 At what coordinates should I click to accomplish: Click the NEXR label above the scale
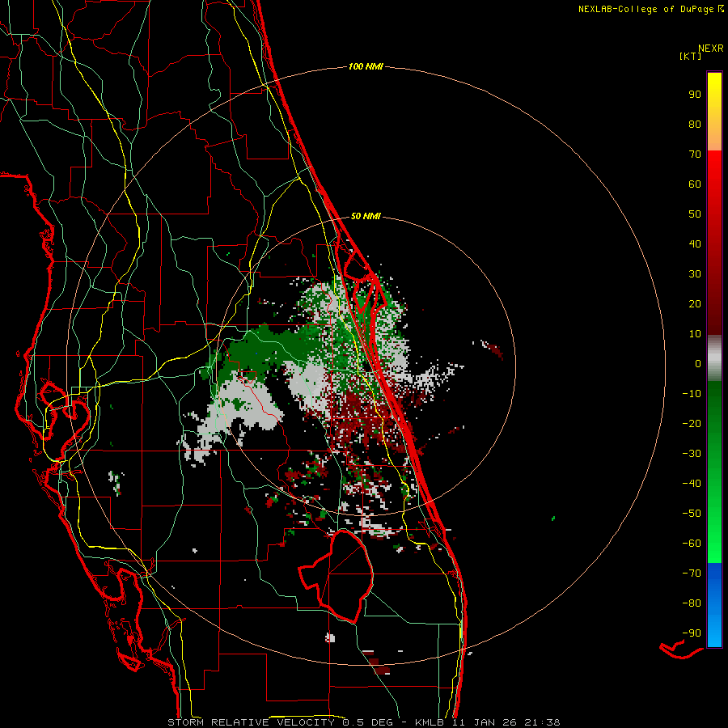click(x=711, y=49)
